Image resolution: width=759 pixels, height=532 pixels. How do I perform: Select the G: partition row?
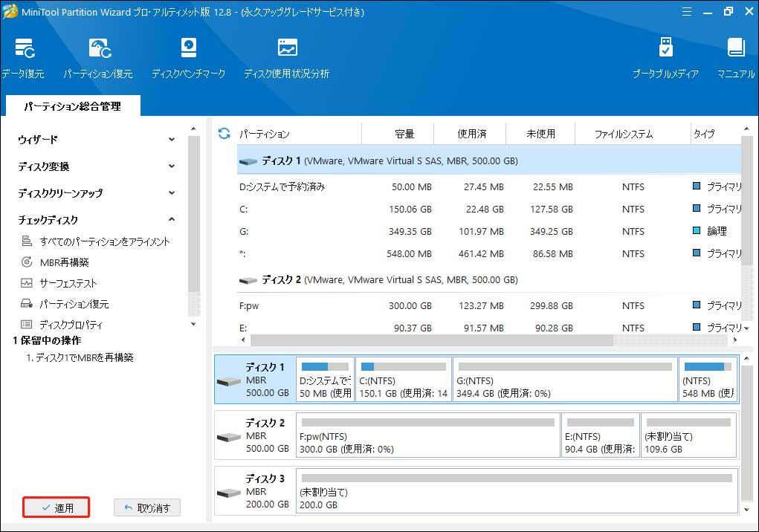point(489,231)
